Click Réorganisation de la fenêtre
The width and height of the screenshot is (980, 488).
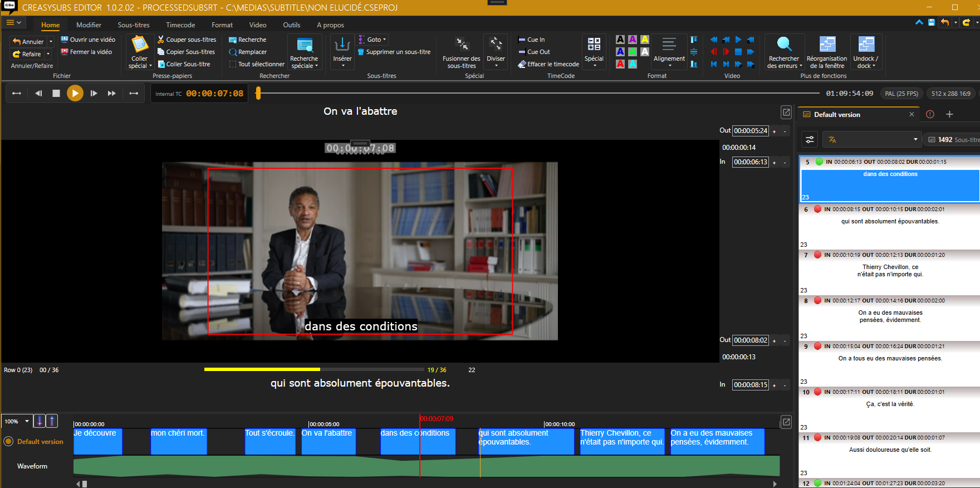[x=827, y=53]
